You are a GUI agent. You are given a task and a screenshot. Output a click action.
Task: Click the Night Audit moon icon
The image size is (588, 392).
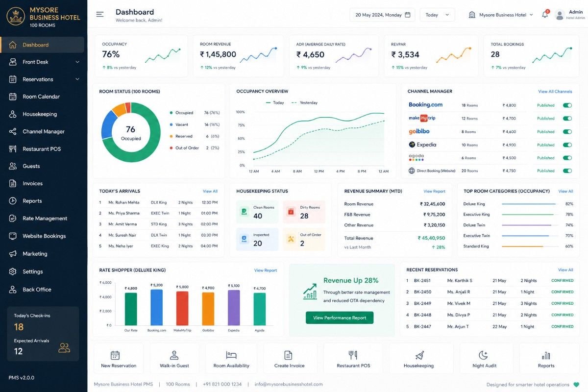(x=484, y=355)
